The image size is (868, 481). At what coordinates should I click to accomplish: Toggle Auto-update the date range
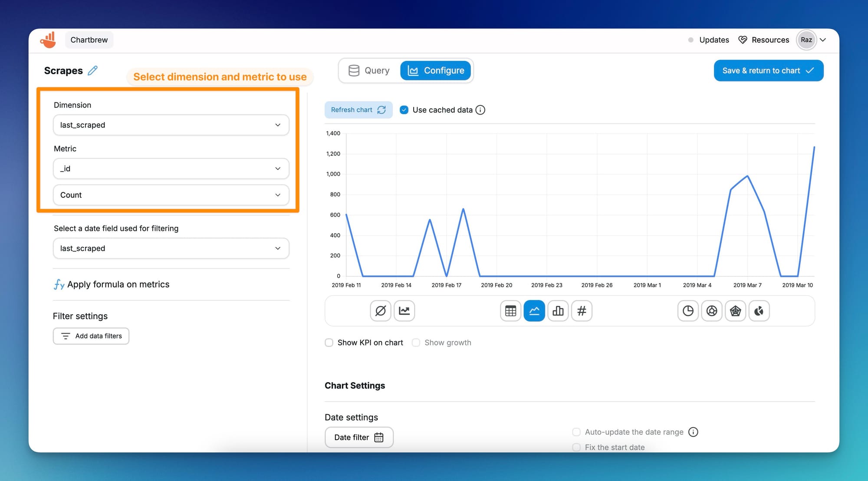pos(576,432)
